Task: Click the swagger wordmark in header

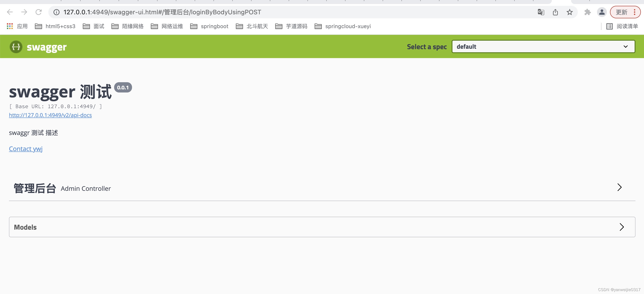Action: (47, 47)
